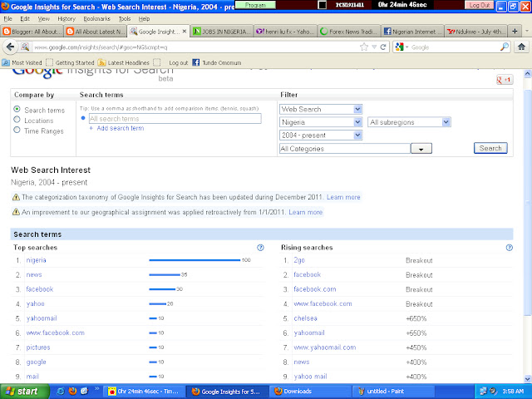
Task: Open Latest Headlines feed bookmark
Action: click(124, 63)
